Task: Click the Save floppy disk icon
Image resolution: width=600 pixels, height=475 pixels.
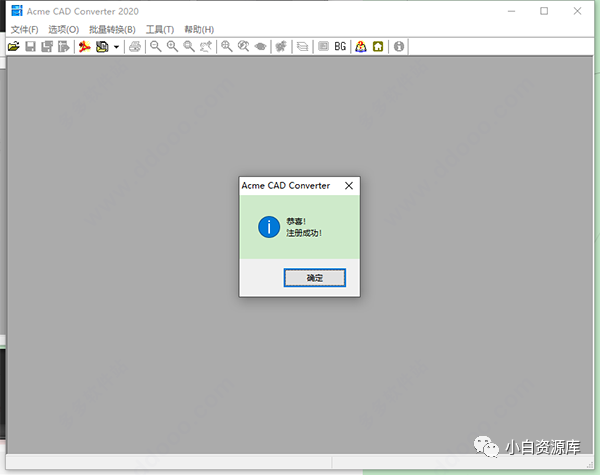Action: point(30,47)
